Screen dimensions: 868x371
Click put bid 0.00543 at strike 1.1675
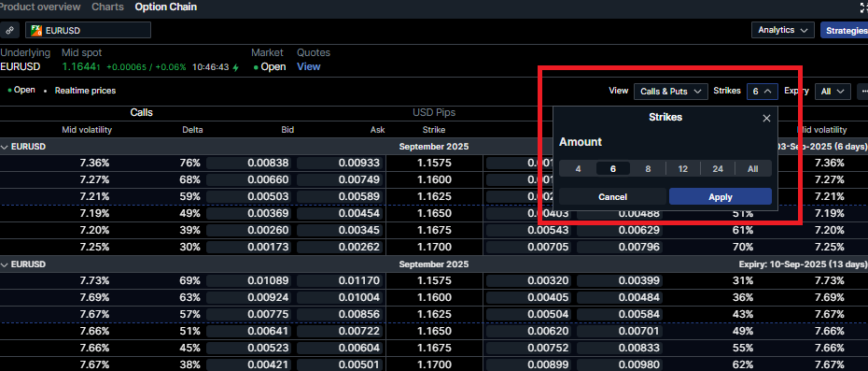pyautogui.click(x=528, y=230)
